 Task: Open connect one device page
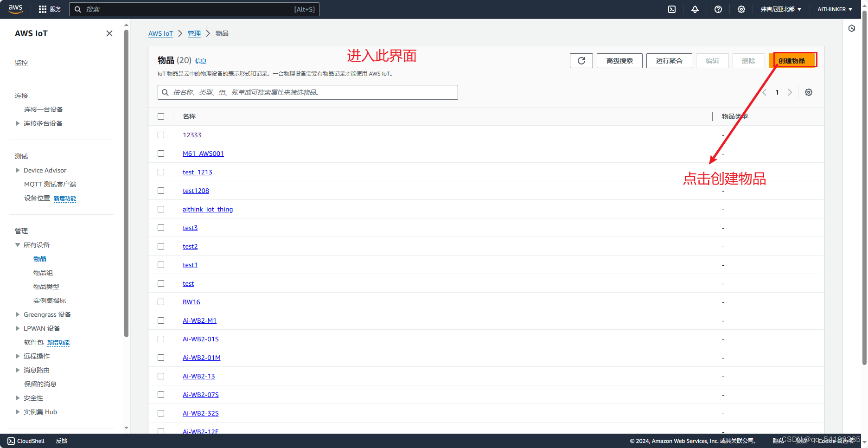pyautogui.click(x=44, y=109)
